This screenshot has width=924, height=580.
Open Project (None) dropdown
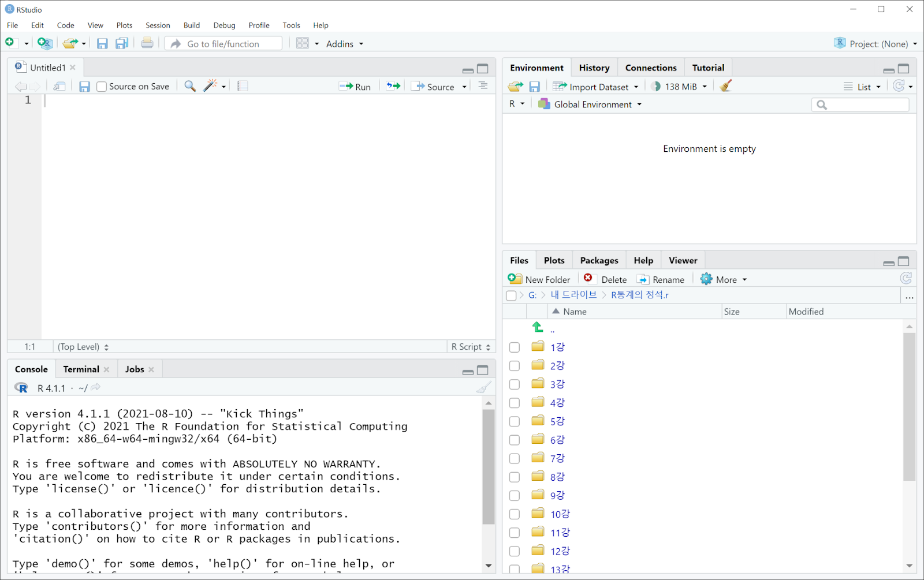[x=875, y=44]
